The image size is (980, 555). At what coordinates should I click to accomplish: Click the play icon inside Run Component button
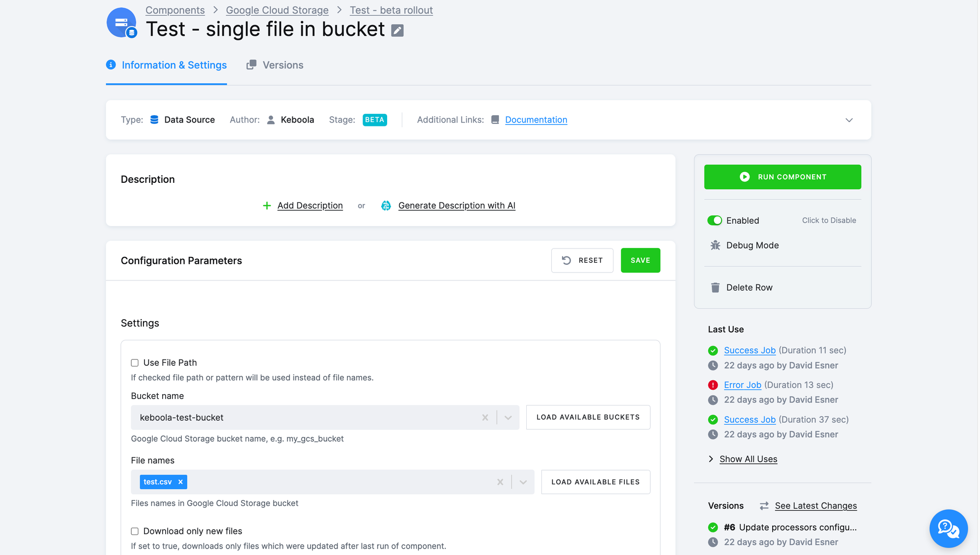(744, 177)
